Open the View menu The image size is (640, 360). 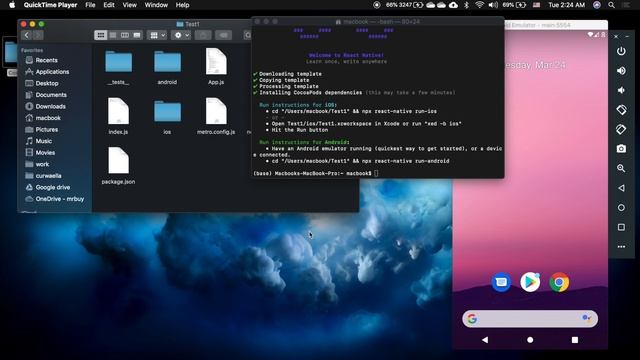click(129, 5)
